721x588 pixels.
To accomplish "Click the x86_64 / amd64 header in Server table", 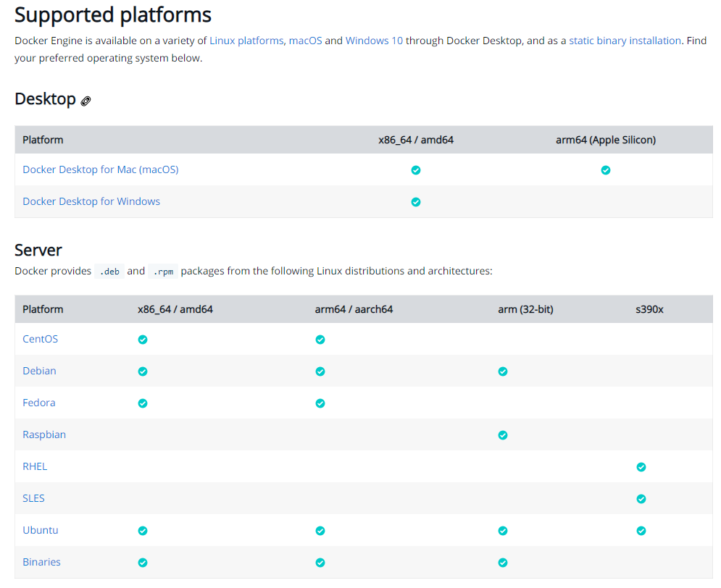I will coord(175,310).
